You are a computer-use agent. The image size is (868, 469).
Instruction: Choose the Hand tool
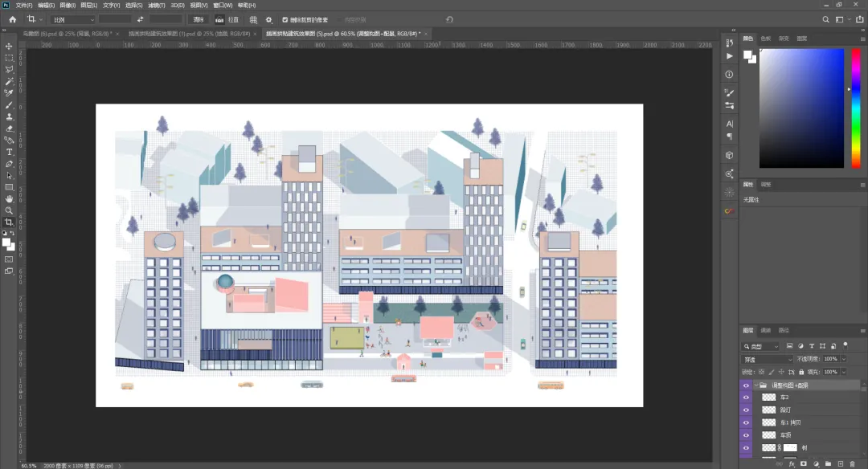pyautogui.click(x=10, y=198)
